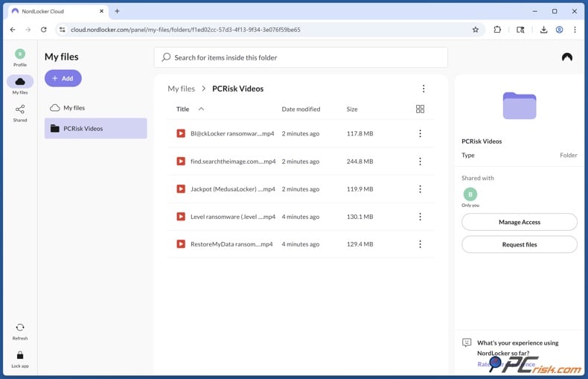Viewport: 588px width, 379px height.
Task: Bookmark this page with star icon
Action: click(476, 30)
